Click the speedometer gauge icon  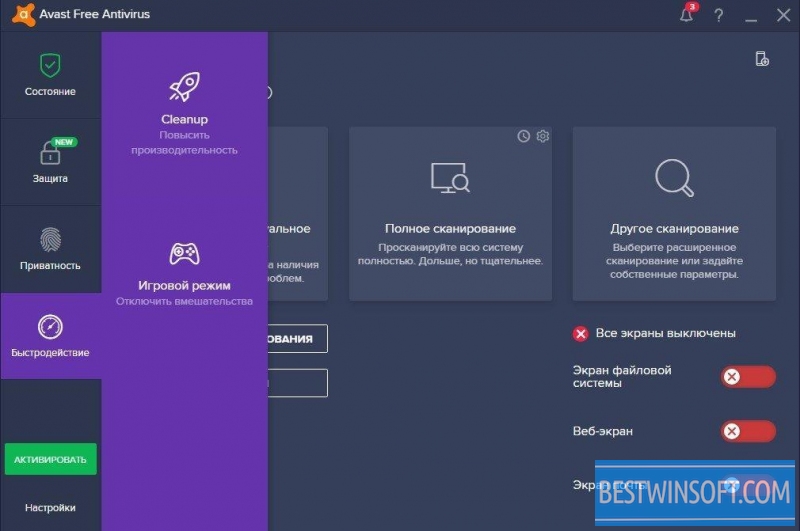click(x=50, y=327)
